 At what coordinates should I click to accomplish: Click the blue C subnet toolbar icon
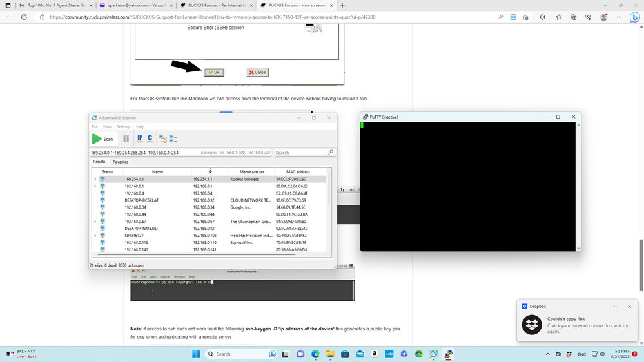pos(150,138)
